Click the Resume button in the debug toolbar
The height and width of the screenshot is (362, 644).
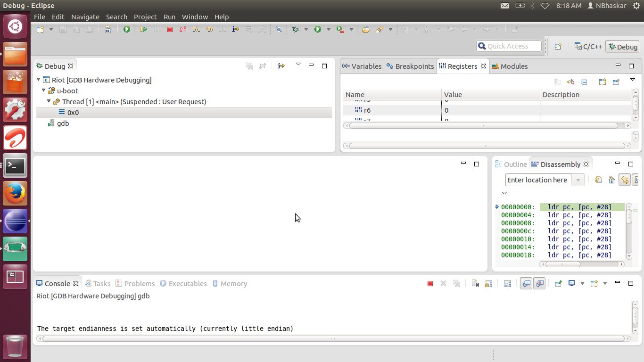pyautogui.click(x=143, y=29)
